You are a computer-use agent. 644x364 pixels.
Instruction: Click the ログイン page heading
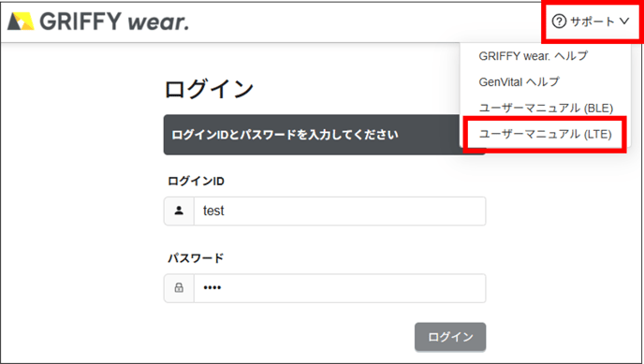point(209,89)
